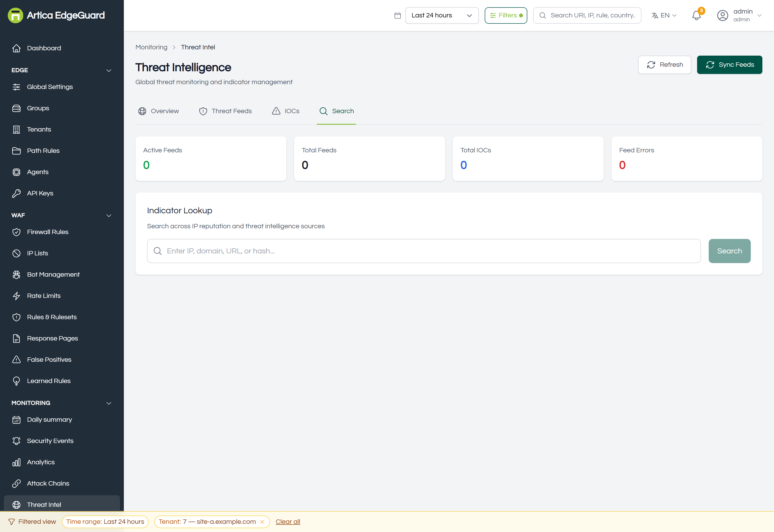Go to Rate Limits
Viewport: 774px width, 532px height.
pyautogui.click(x=62, y=296)
